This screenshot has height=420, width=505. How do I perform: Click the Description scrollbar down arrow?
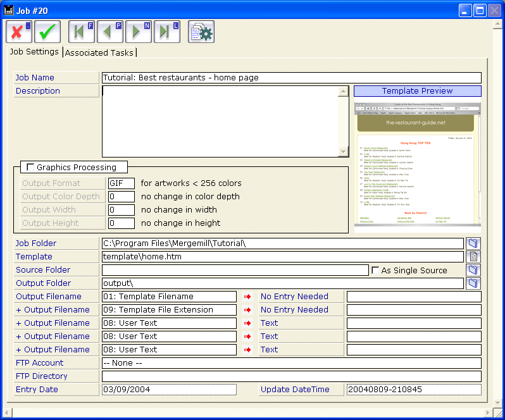click(344, 152)
